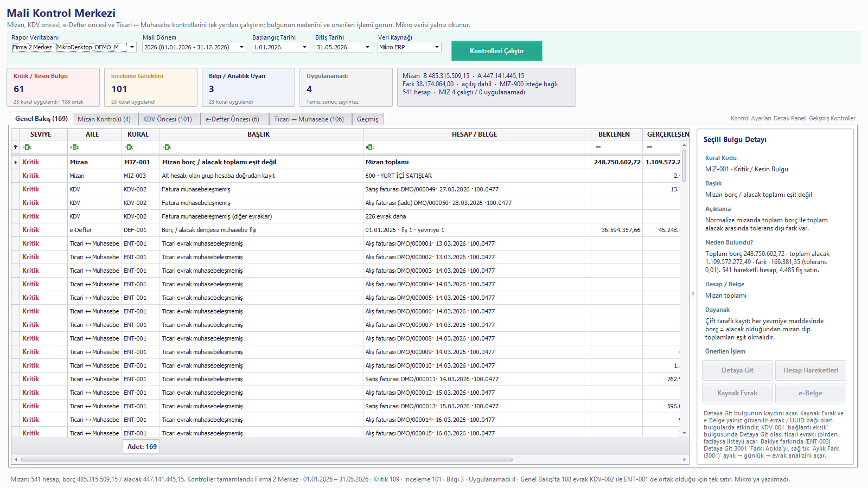Click the splitter handle beside the detail panel

coord(693,296)
